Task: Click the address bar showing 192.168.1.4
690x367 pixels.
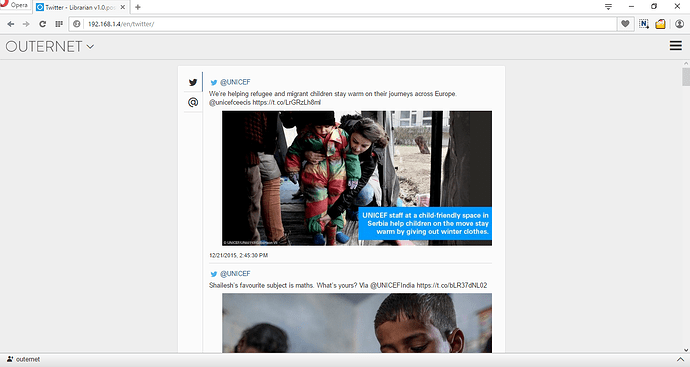Action: (x=342, y=24)
